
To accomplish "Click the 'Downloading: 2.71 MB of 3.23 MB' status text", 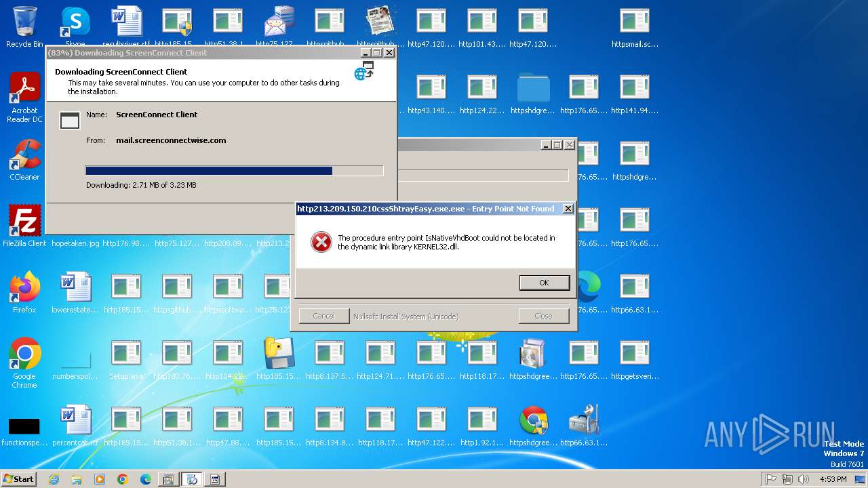I will click(141, 185).
